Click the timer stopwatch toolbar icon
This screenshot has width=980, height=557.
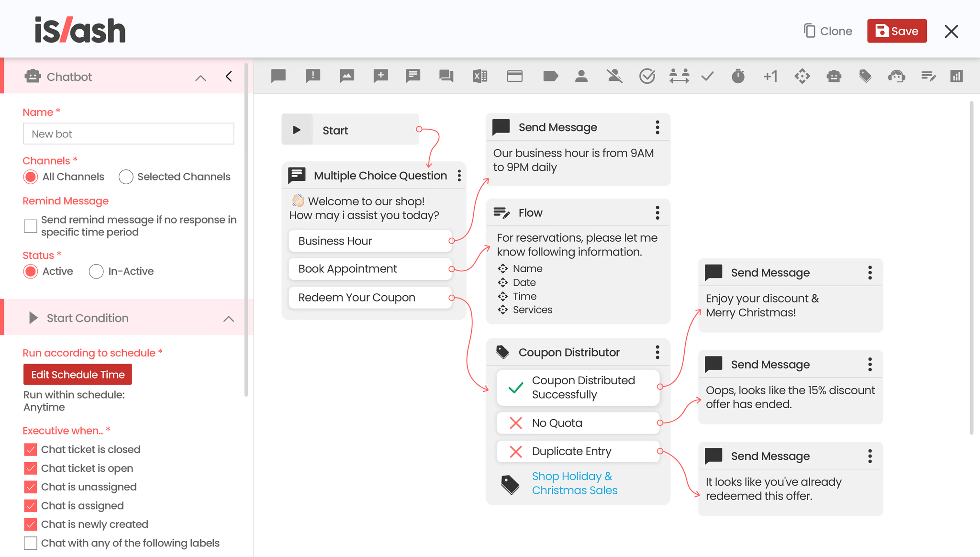tap(738, 76)
